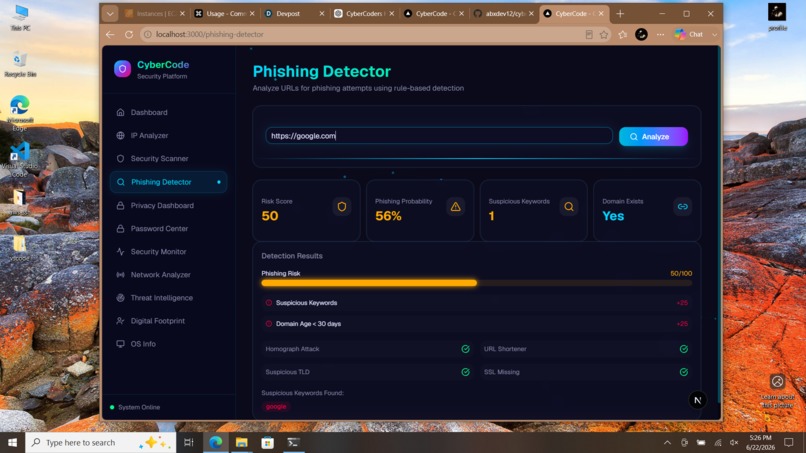Open the Copilot Chat button
806x453 pixels.
tap(689, 34)
